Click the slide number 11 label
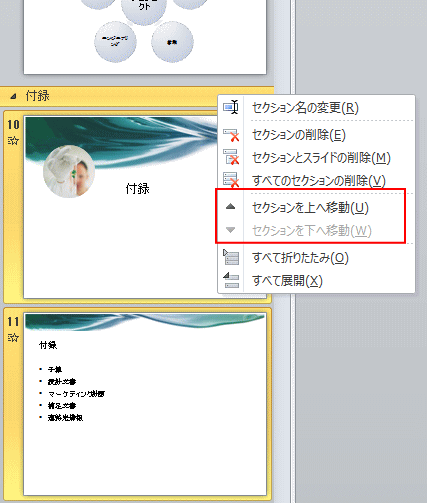This screenshot has width=427, height=503. tap(13, 322)
